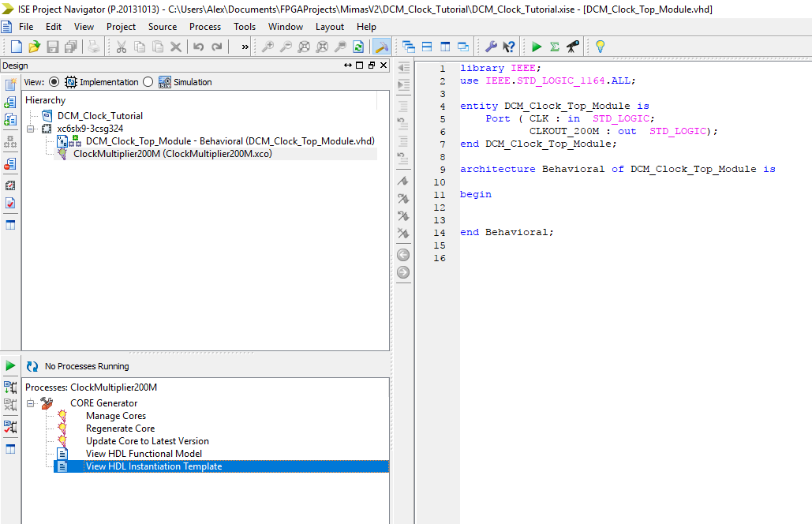
Task: Run the Implement Top Module (green play) icon
Action: tap(537, 46)
